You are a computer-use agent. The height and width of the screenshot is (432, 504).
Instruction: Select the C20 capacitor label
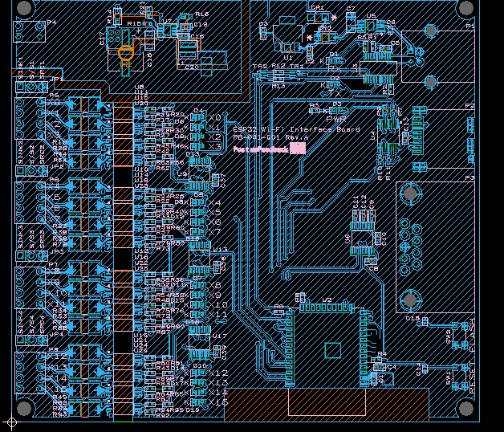point(193,67)
